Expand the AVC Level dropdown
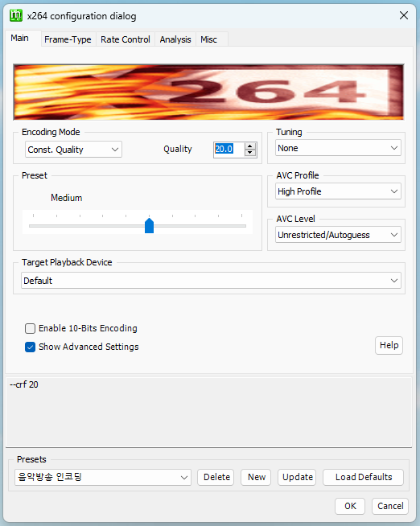 coord(338,235)
